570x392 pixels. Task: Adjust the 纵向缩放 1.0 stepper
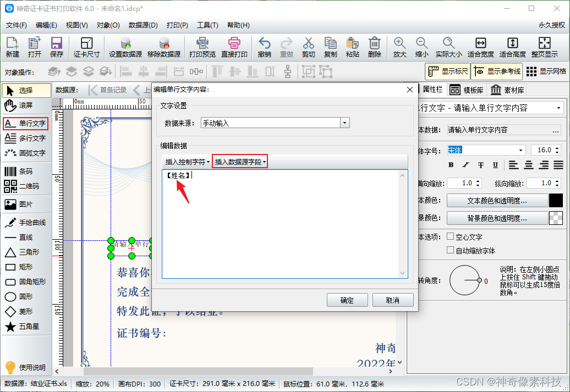tap(557, 183)
